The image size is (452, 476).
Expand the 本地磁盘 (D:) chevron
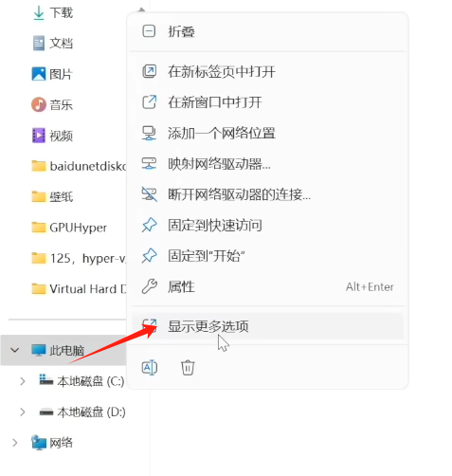[22, 412]
